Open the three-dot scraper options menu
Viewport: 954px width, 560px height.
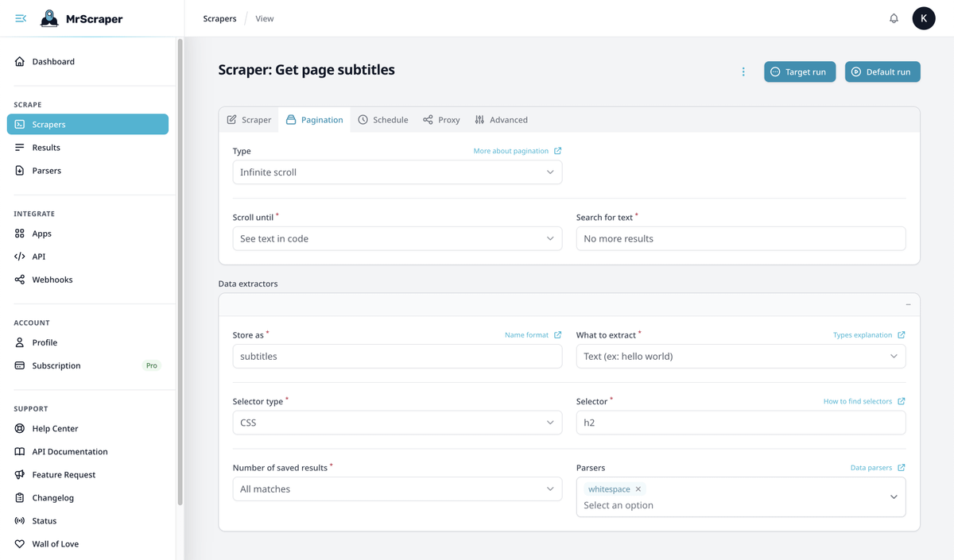coord(743,71)
